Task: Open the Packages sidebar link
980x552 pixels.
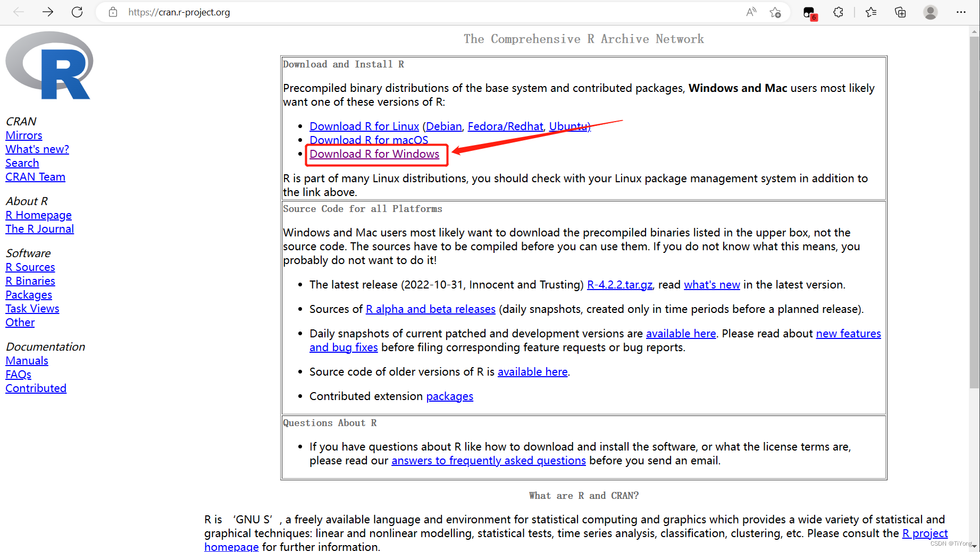Action: 29,295
